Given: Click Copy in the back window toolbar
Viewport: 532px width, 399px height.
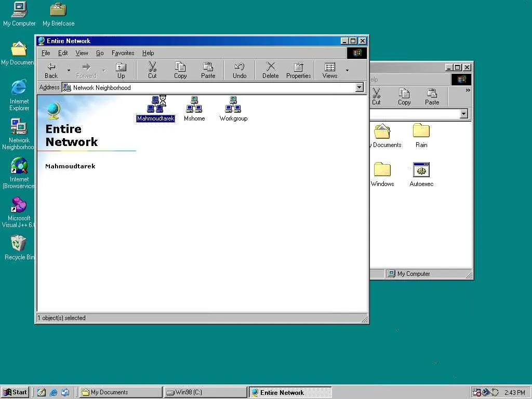Looking at the screenshot, I should (x=404, y=97).
